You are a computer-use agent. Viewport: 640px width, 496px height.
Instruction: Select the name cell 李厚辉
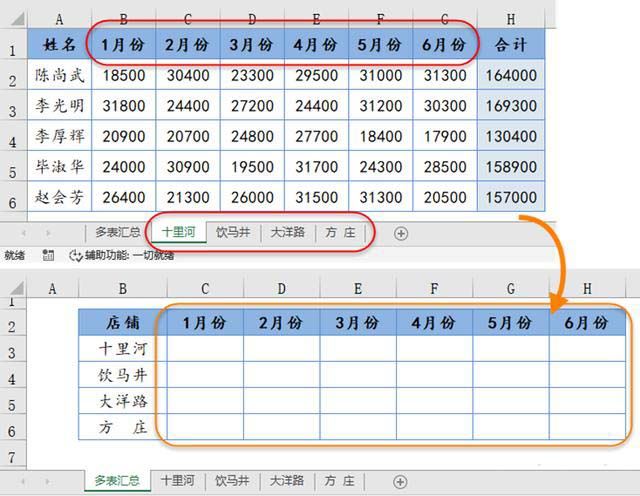[x=60, y=136]
